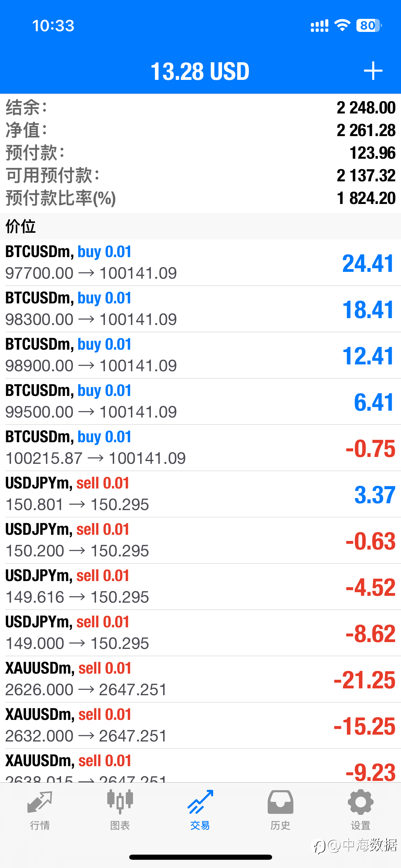Switch to the 图表 tab label
401x868 pixels.
(x=120, y=825)
